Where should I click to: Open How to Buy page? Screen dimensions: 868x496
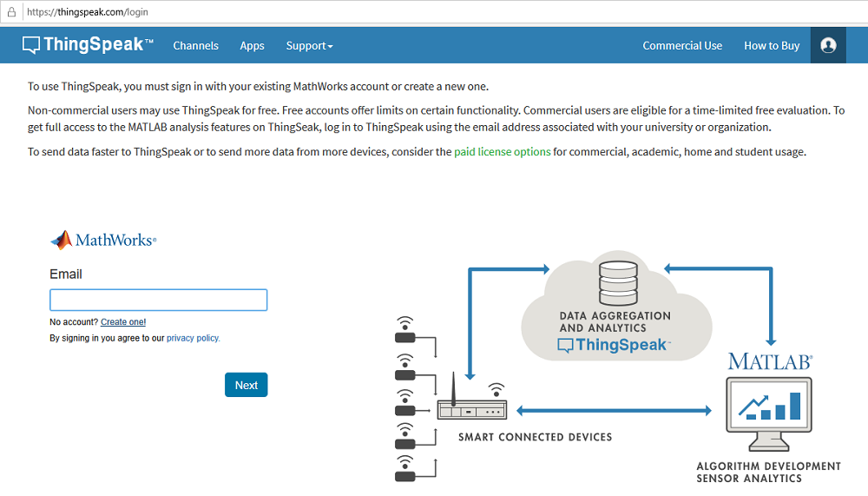coord(772,46)
